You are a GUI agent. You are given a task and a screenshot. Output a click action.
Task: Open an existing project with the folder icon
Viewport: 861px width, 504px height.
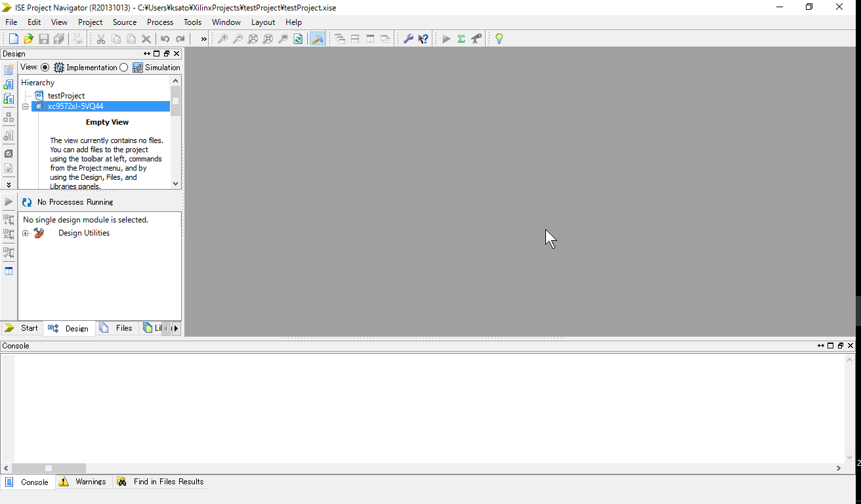(x=28, y=39)
